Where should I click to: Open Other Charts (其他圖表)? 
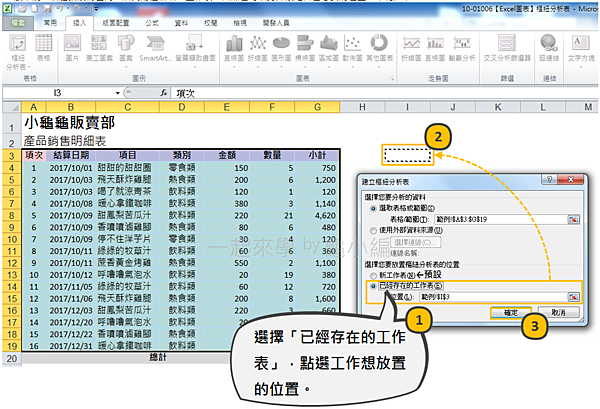(x=379, y=50)
